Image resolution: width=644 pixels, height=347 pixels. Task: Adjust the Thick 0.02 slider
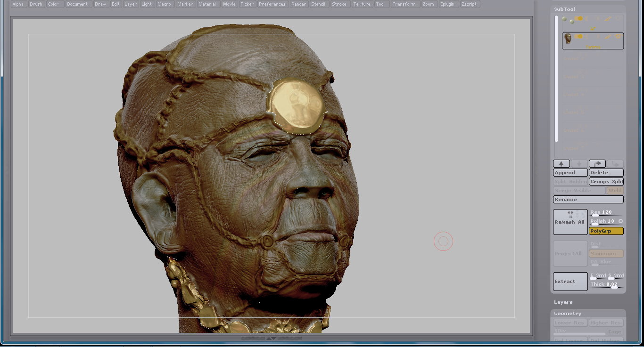pos(607,285)
